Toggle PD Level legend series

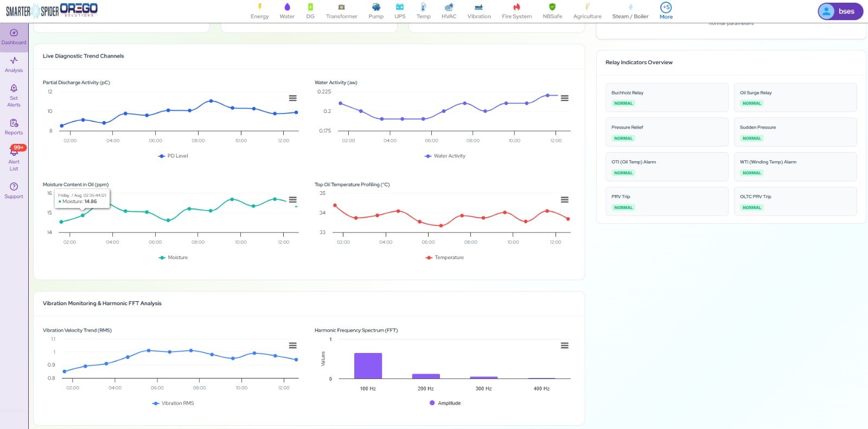pyautogui.click(x=173, y=156)
